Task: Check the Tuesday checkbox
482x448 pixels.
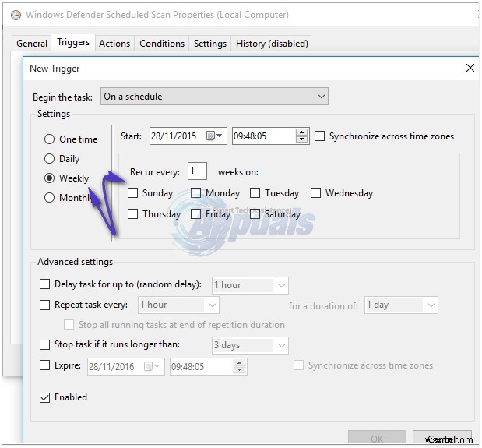Action: [x=255, y=193]
